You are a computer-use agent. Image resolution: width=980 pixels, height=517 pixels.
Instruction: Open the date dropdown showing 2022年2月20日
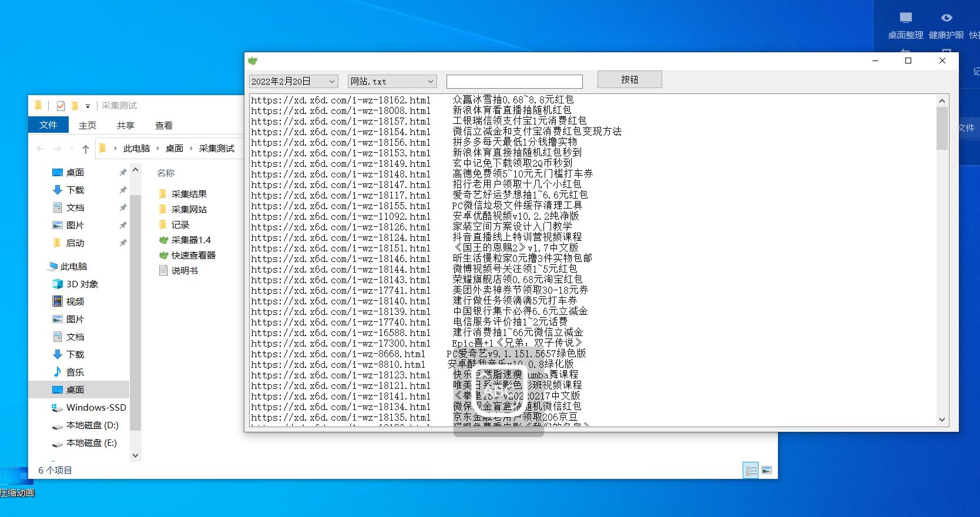[293, 82]
